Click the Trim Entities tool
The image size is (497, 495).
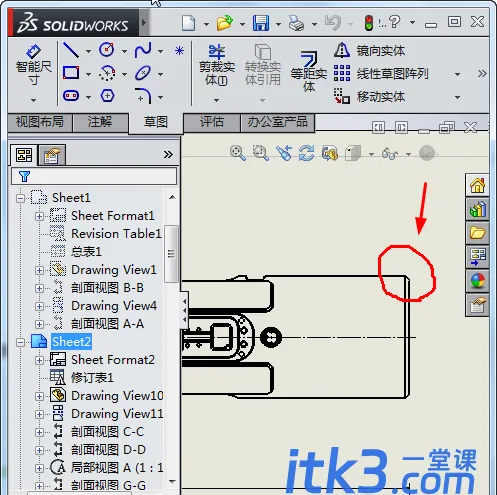point(217,65)
